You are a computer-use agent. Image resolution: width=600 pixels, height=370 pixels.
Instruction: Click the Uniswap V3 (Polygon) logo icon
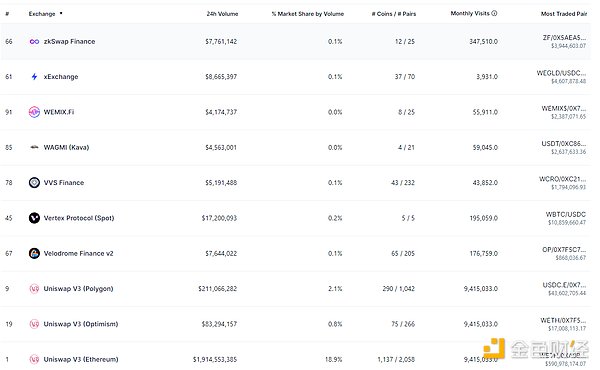click(34, 289)
